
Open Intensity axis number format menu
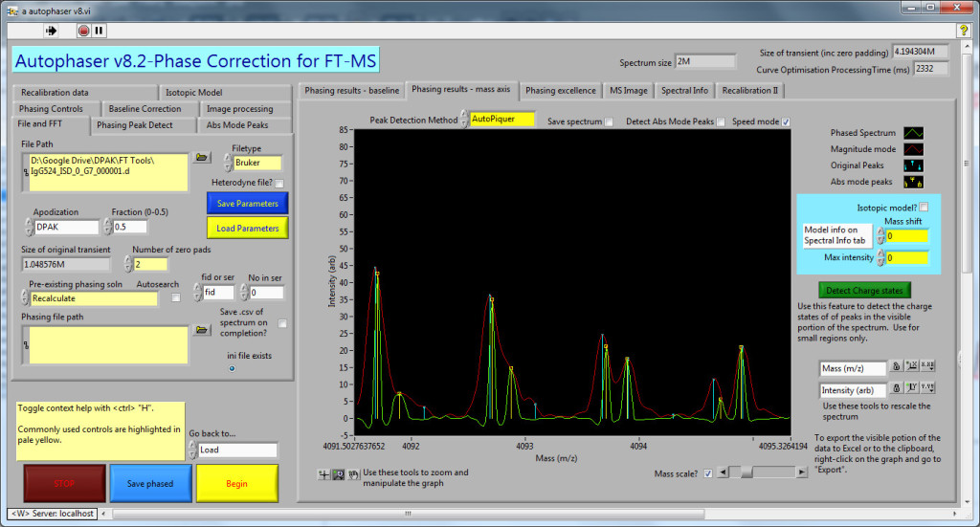pyautogui.click(x=927, y=387)
